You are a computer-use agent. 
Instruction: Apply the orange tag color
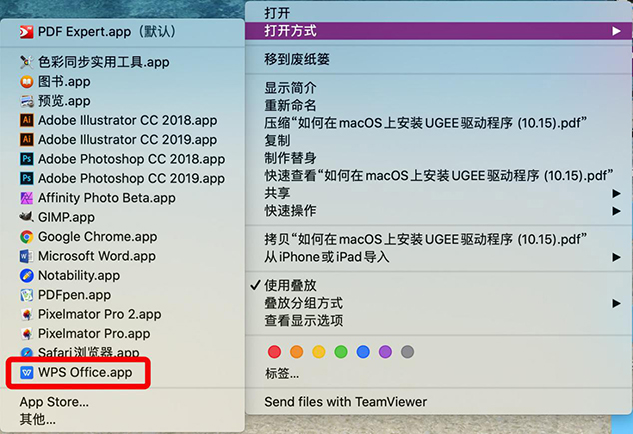pos(297,352)
